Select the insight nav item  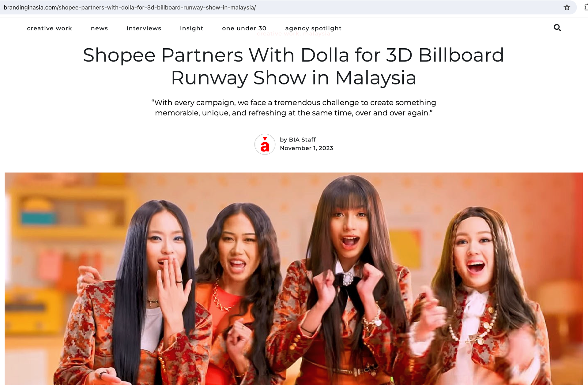(x=192, y=28)
